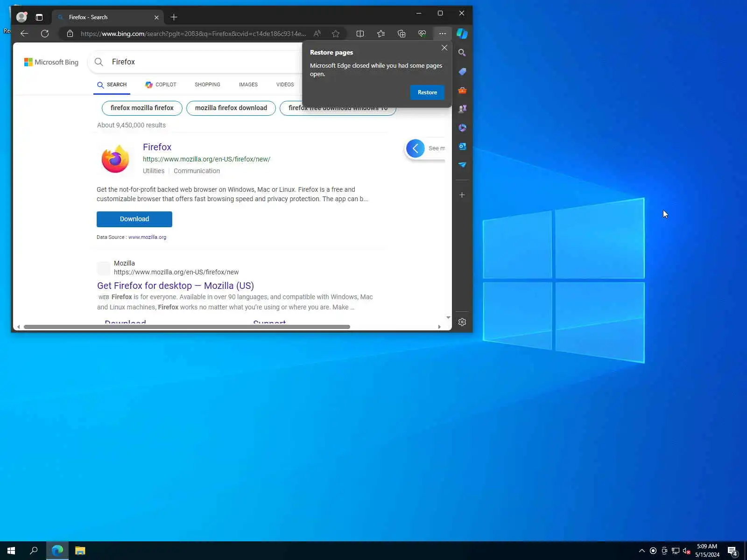
Task: Click the blue Download button
Action: click(134, 219)
